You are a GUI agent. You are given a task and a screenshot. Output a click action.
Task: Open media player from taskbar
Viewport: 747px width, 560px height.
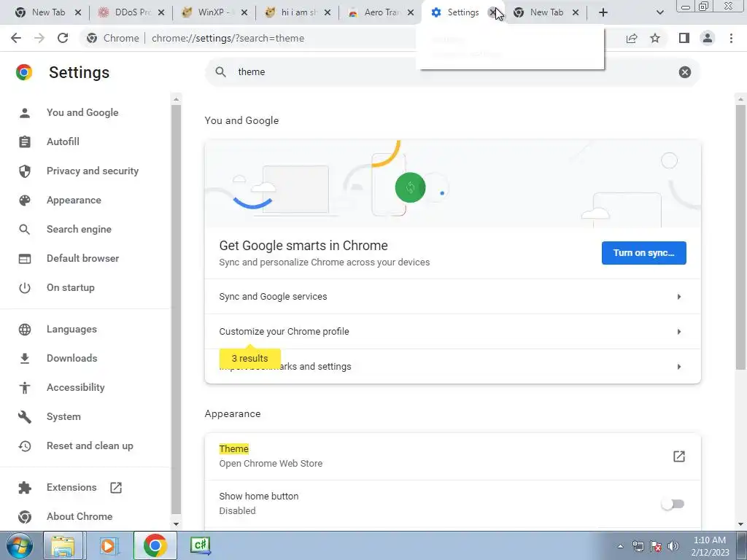(x=108, y=545)
